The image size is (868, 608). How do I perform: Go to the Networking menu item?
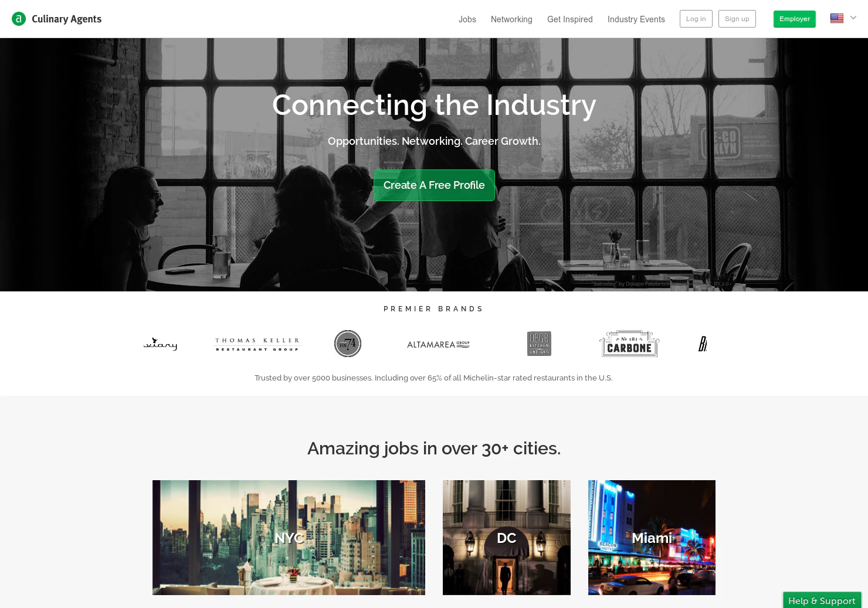[511, 19]
